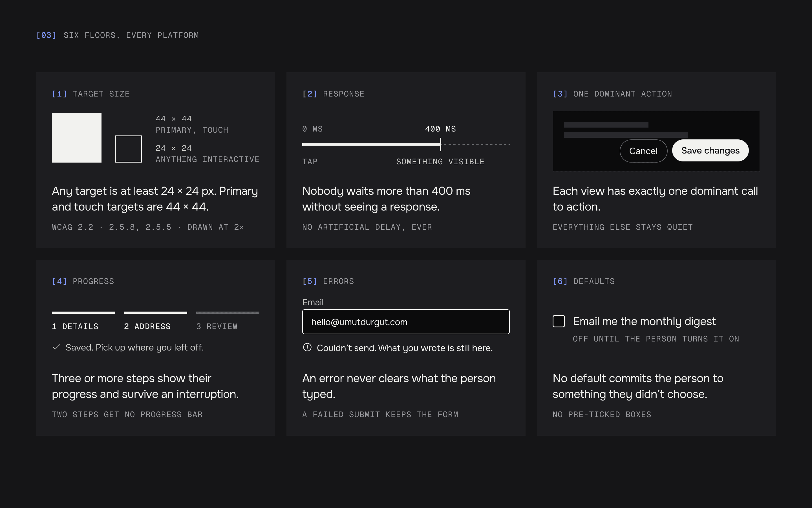Click the 'TAP' label under the timeline

click(x=310, y=162)
